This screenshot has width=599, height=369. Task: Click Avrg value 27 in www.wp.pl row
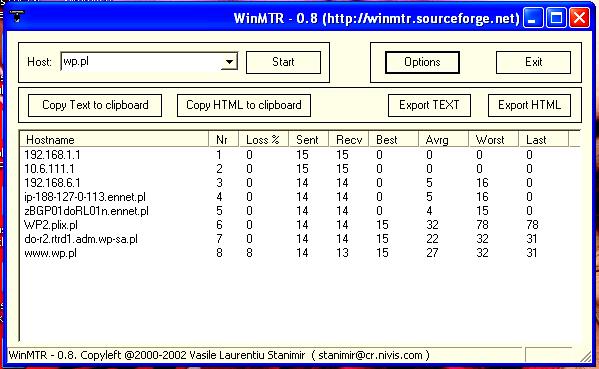click(x=432, y=253)
